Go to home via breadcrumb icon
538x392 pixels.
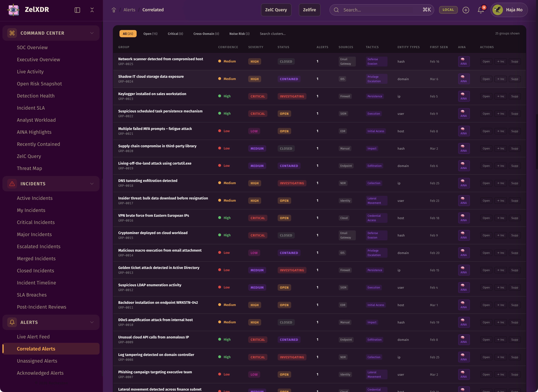point(114,10)
